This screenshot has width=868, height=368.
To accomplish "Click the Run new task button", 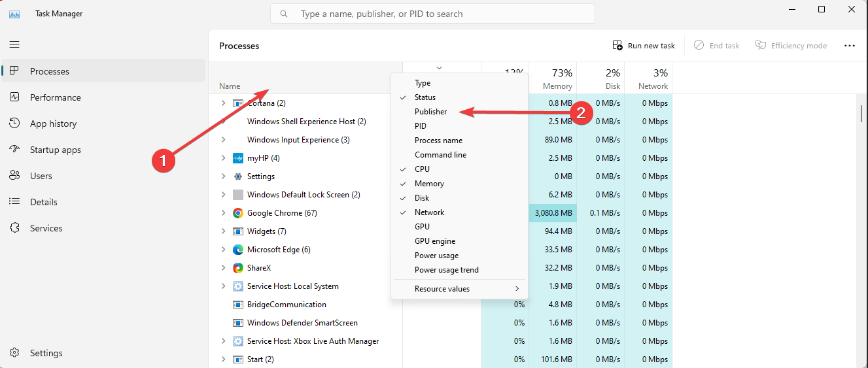I will (644, 46).
